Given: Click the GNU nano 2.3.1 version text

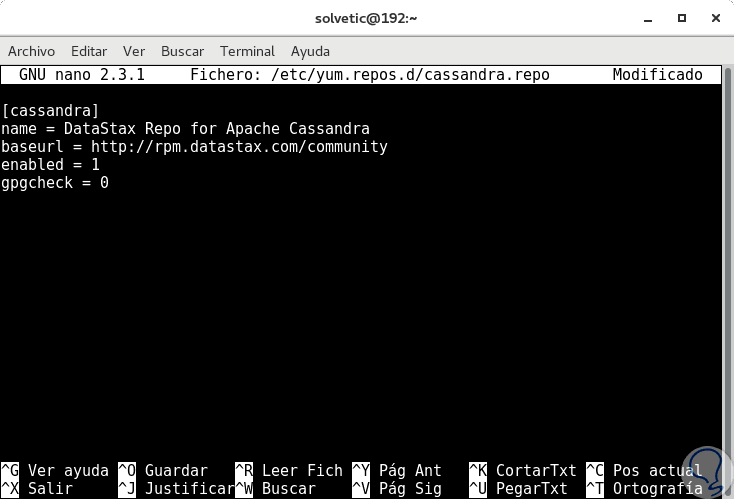Looking at the screenshot, I should click(x=82, y=75).
